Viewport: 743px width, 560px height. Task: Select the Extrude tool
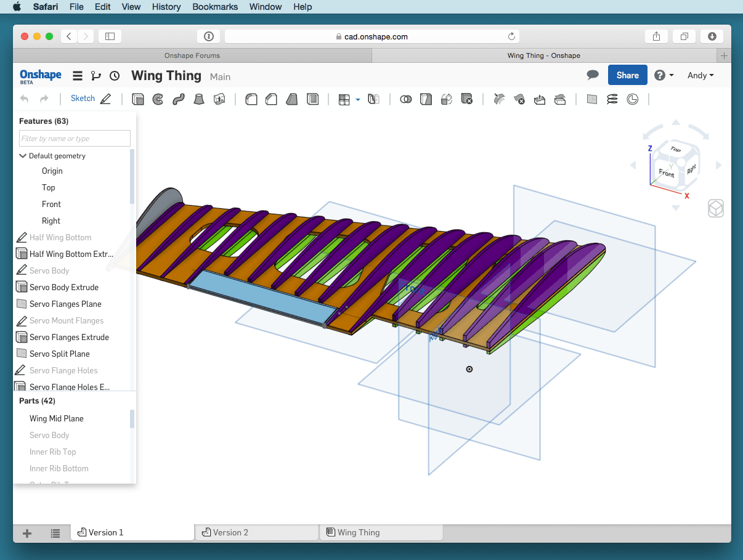138,99
